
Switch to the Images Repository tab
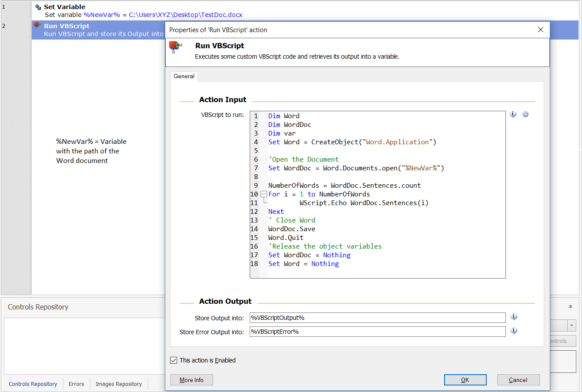[x=118, y=384]
